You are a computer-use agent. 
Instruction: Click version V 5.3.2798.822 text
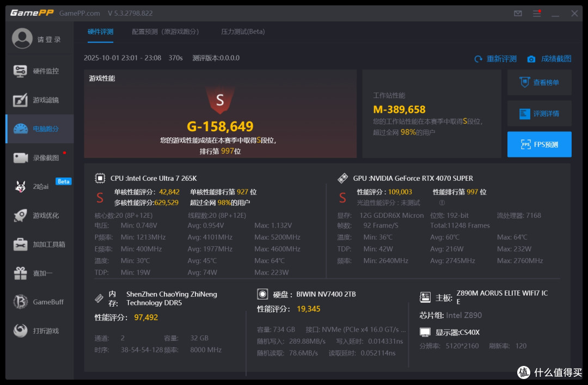(130, 14)
